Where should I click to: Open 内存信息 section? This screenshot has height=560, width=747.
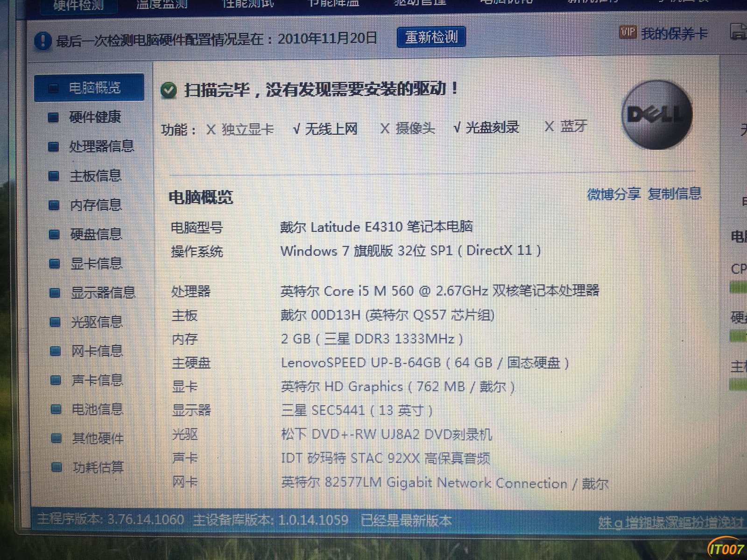(96, 205)
